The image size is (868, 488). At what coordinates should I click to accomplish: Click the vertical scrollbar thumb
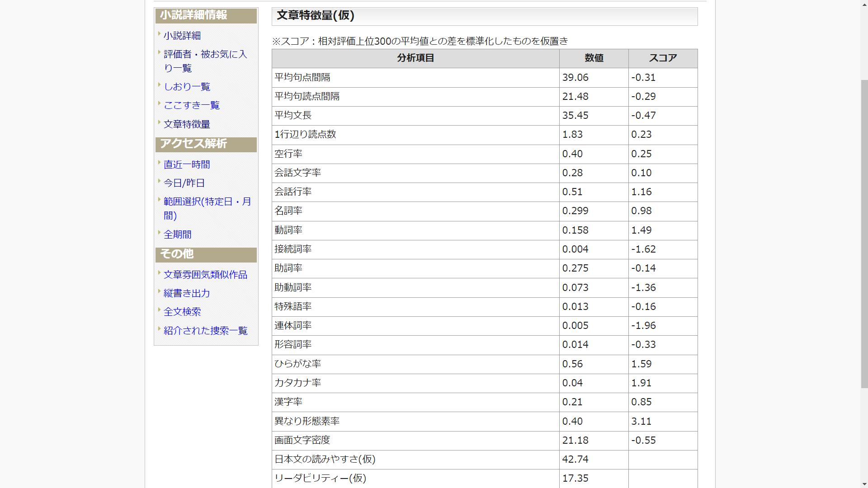[x=864, y=234]
